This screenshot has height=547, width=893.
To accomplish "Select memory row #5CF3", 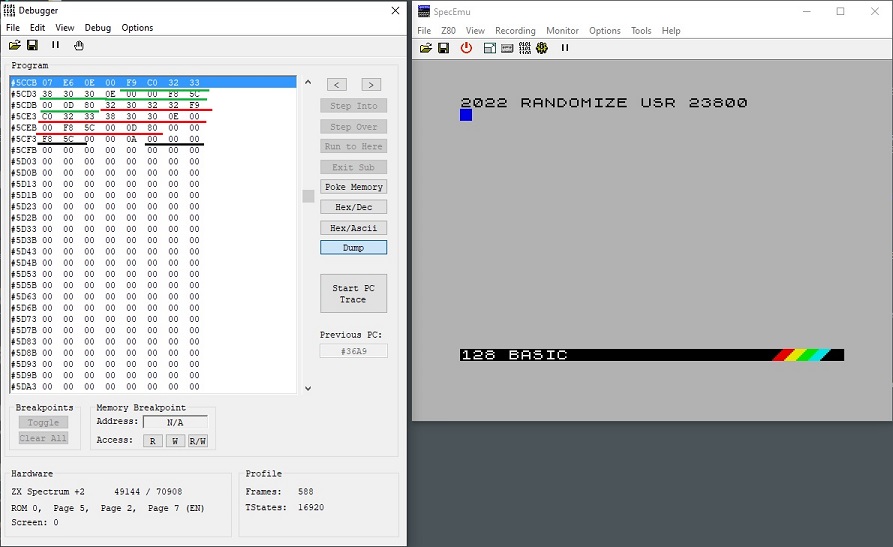I will click(153, 138).
